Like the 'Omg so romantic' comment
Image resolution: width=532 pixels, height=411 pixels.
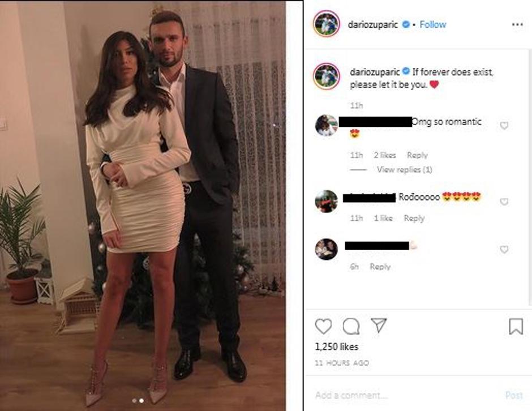tap(504, 126)
